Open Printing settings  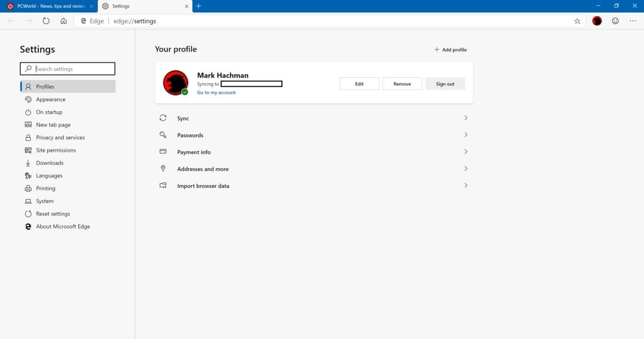coord(46,188)
